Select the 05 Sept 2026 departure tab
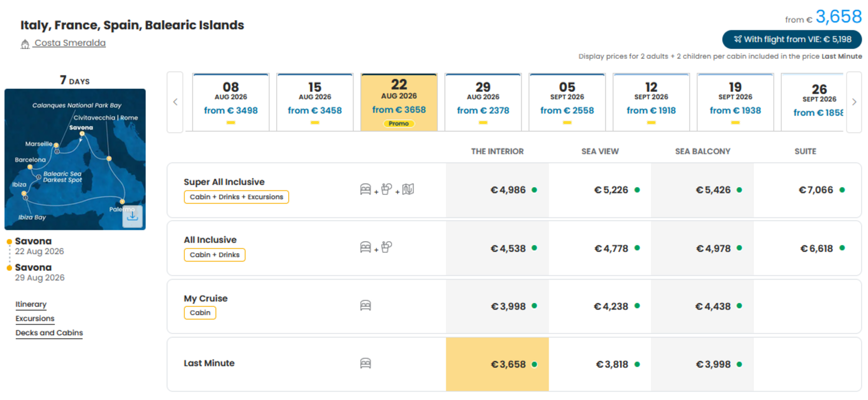 (x=567, y=102)
